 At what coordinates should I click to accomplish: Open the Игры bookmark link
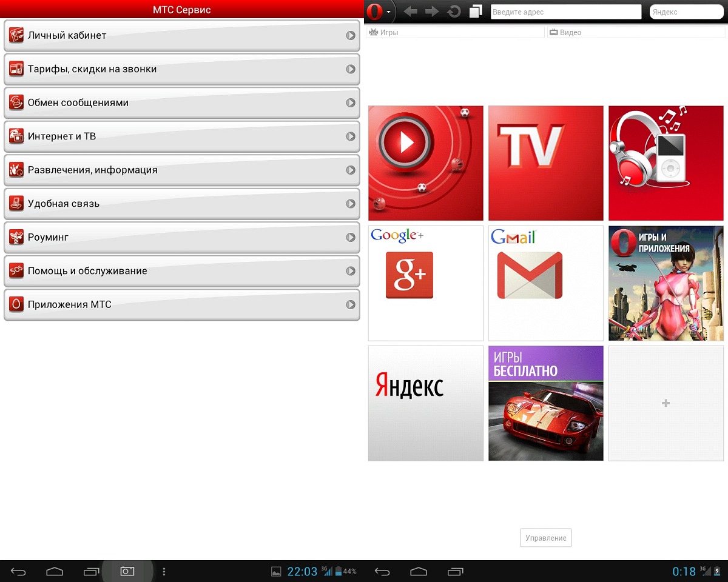[456, 33]
